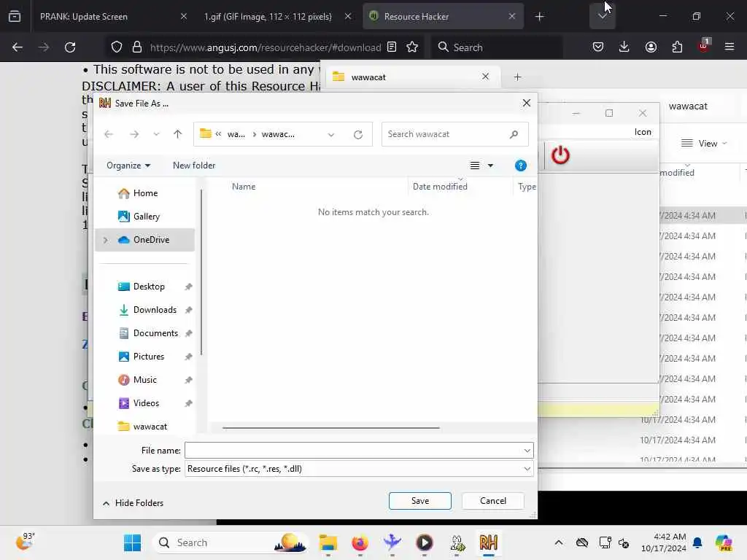Open Desktop in the navigation pane
This screenshot has width=747, height=560.
click(x=148, y=286)
